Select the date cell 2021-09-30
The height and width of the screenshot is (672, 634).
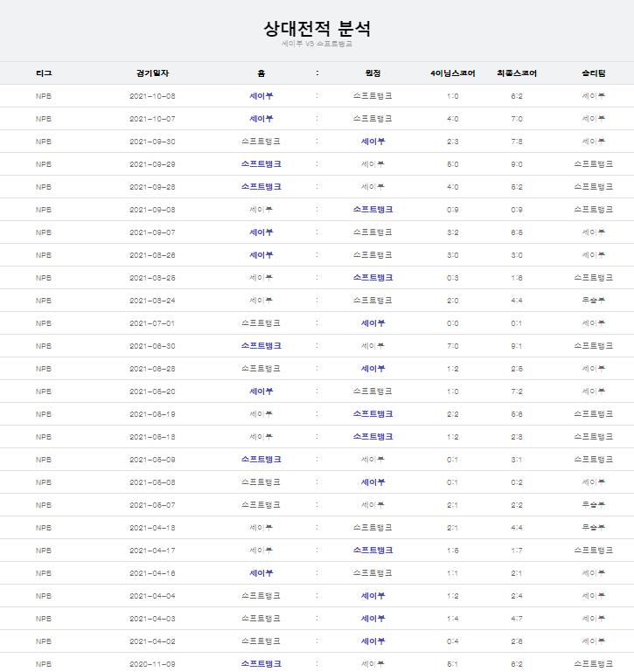pyautogui.click(x=152, y=142)
